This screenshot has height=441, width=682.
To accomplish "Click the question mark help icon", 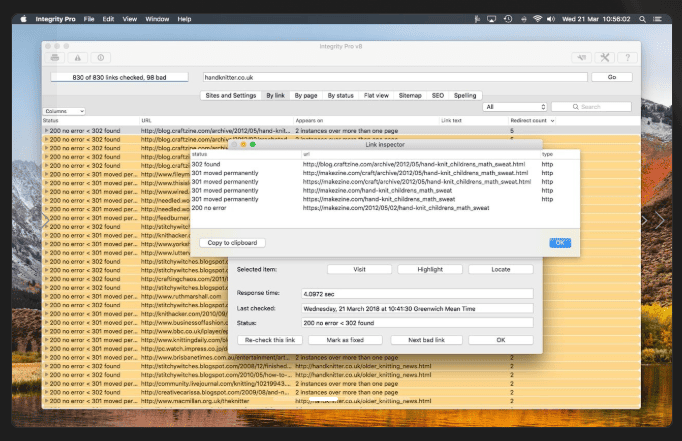I will point(627,57).
